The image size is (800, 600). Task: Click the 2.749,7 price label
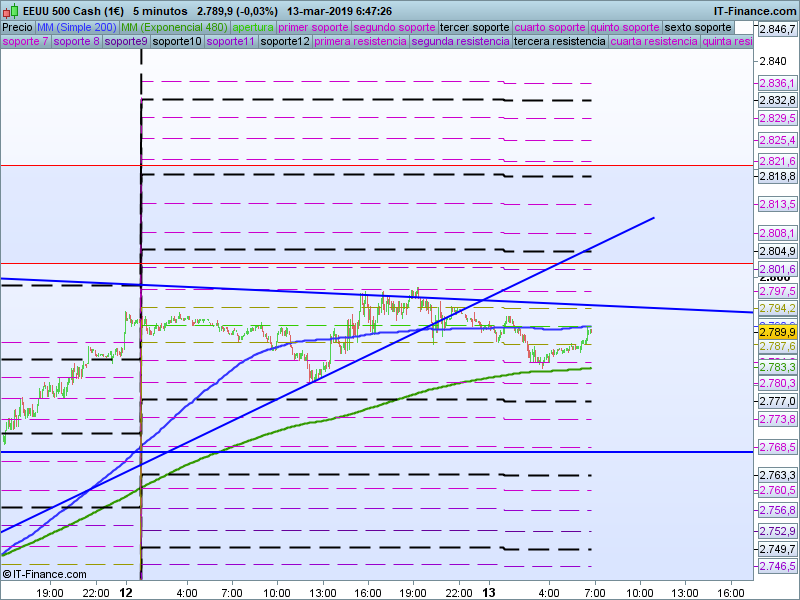click(777, 549)
